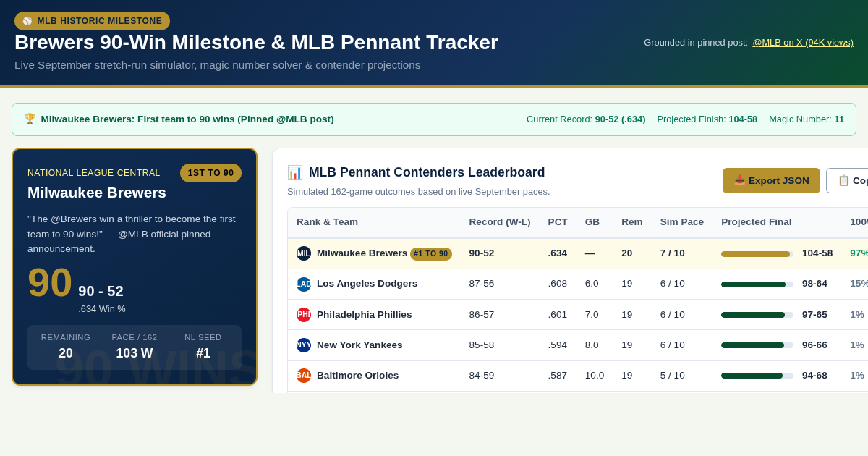Click the Export JSON button
868x456 pixels.
pyautogui.click(x=771, y=180)
